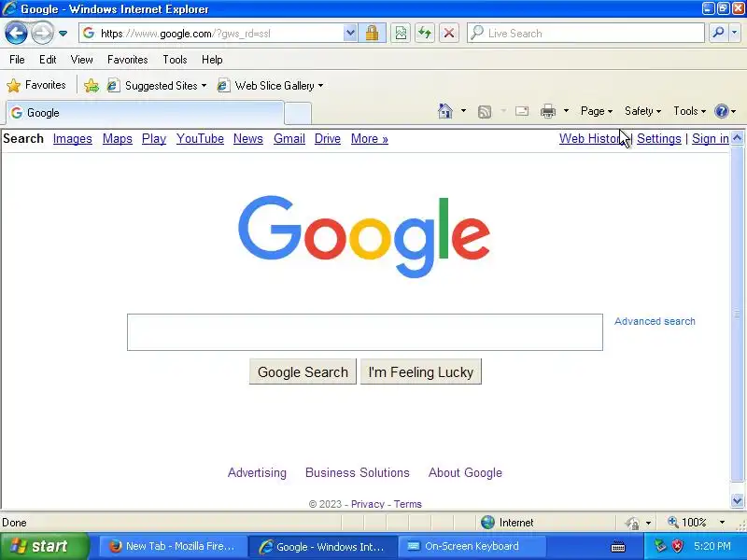Open the Advertising link
Viewport: 747px width, 560px height.
[x=258, y=473]
